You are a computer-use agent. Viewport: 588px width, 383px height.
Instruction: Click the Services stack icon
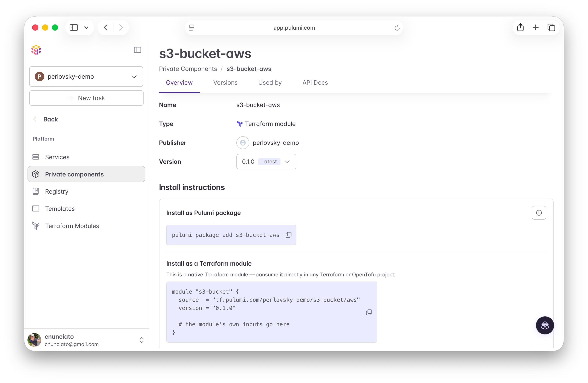coord(36,157)
